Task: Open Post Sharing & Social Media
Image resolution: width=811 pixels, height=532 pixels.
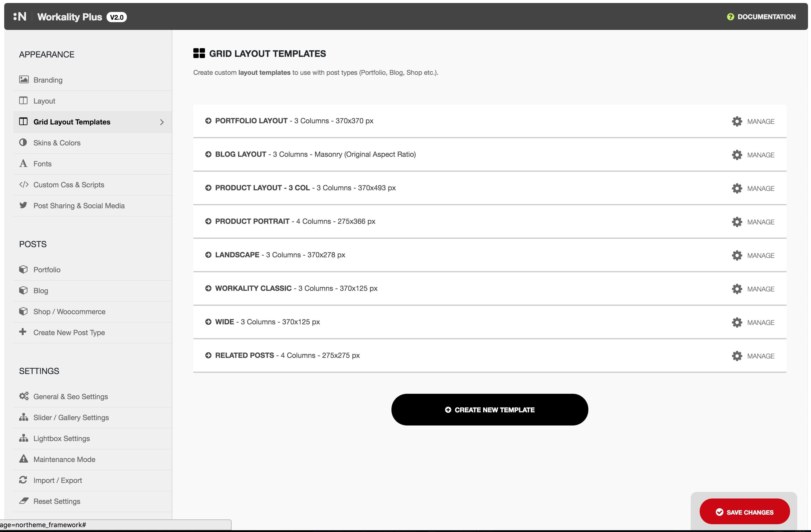Action: point(92,206)
